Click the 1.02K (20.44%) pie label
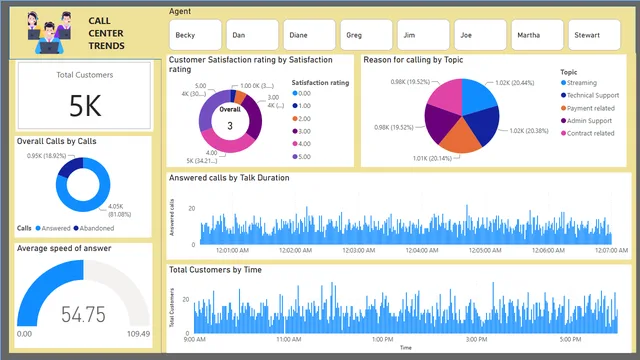Screen dimensions: 640x360 (515, 83)
